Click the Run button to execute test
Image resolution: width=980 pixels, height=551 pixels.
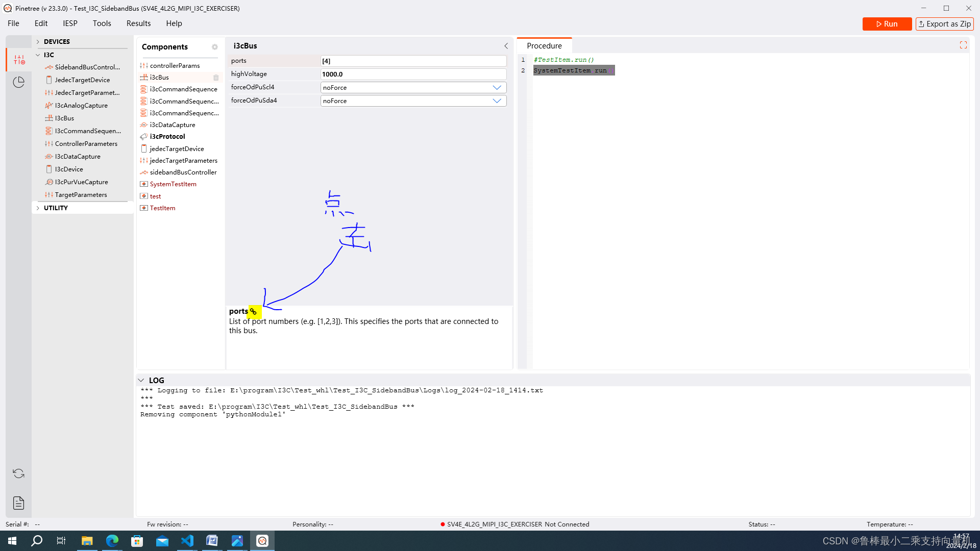tap(887, 23)
